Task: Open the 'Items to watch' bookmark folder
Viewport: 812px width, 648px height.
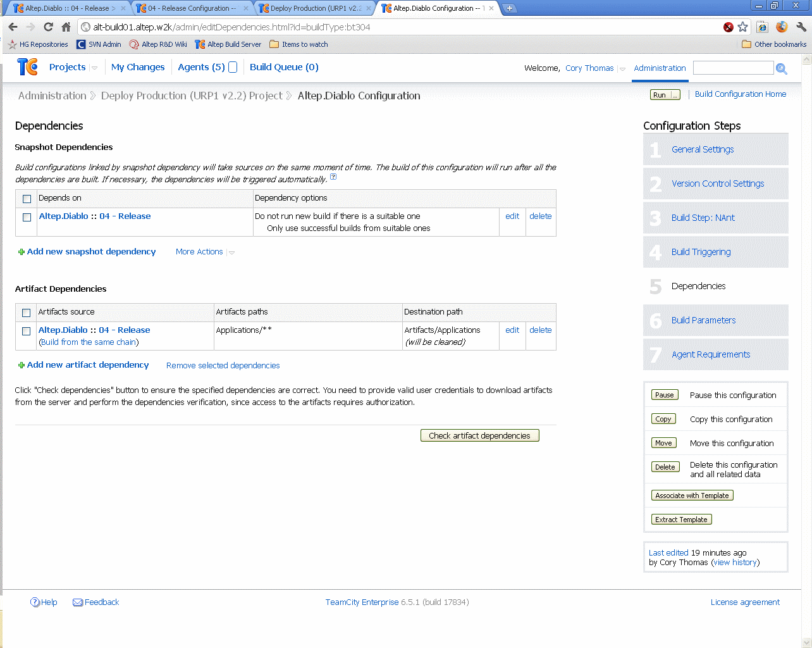Action: coord(298,44)
